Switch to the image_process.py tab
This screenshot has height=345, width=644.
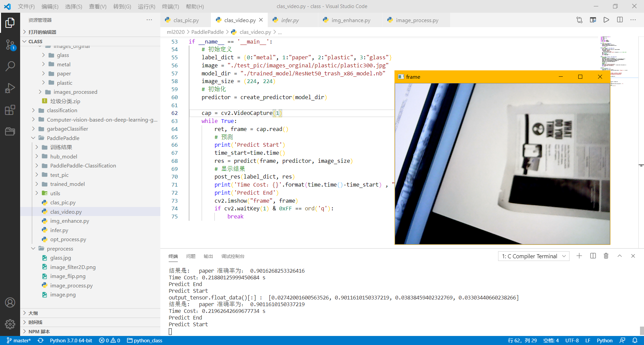417,20
